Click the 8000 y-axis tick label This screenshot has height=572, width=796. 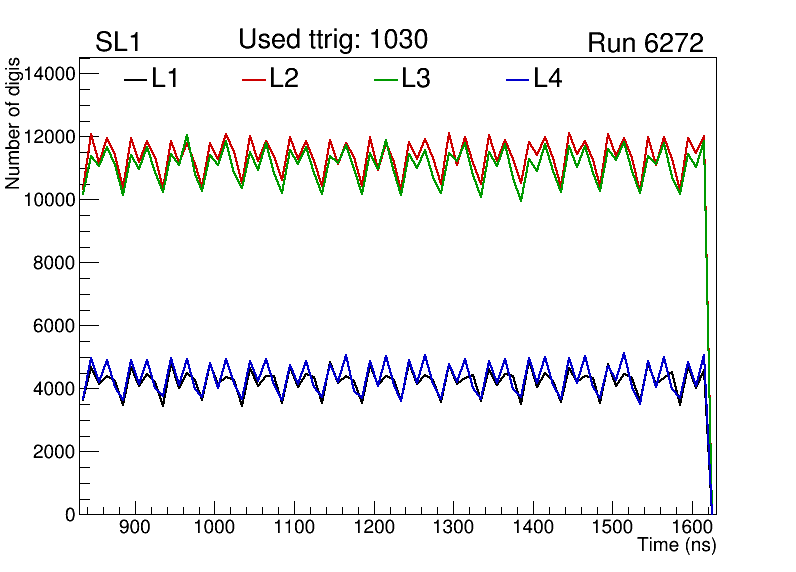coord(54,263)
